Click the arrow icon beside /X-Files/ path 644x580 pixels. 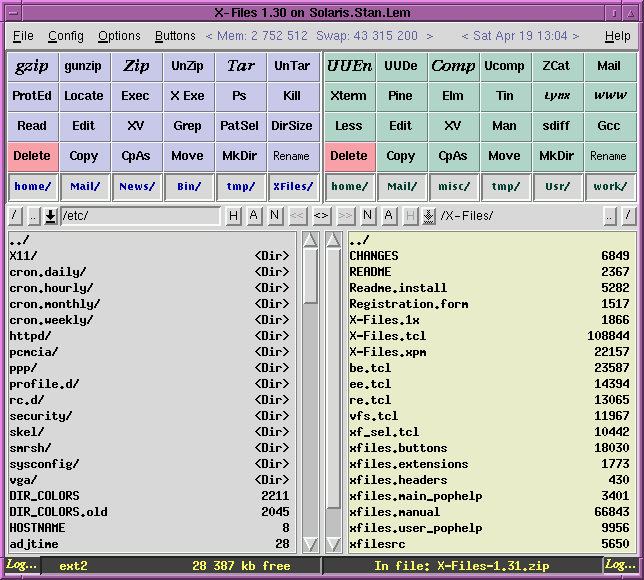click(x=429, y=215)
